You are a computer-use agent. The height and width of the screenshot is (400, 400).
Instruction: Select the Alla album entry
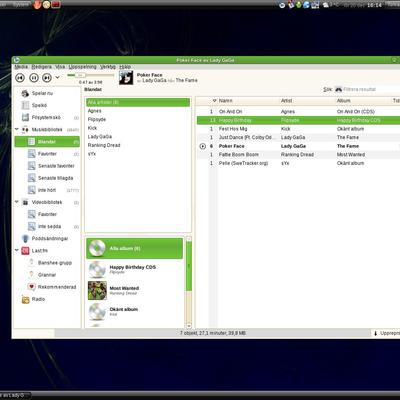click(135, 248)
